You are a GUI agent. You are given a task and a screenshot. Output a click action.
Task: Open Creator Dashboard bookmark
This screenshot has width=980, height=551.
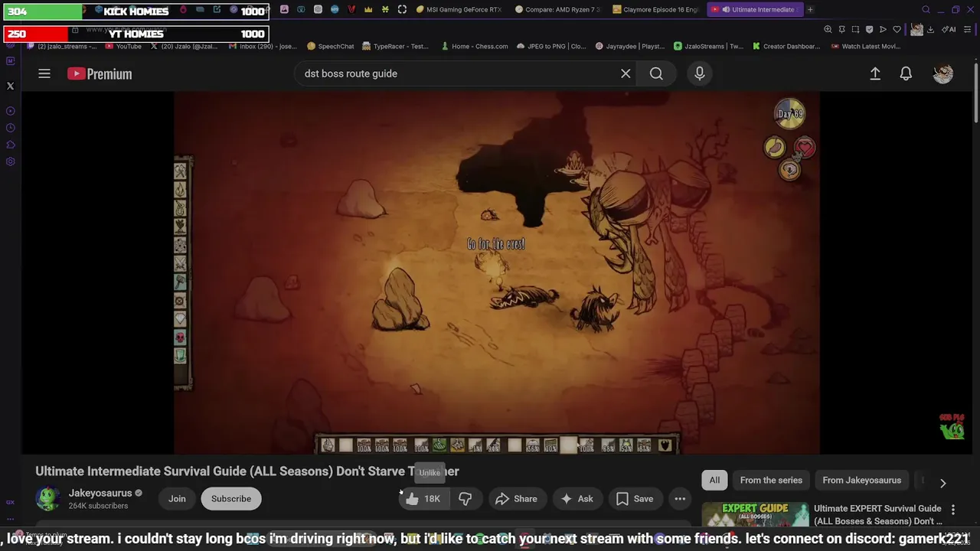point(786,46)
